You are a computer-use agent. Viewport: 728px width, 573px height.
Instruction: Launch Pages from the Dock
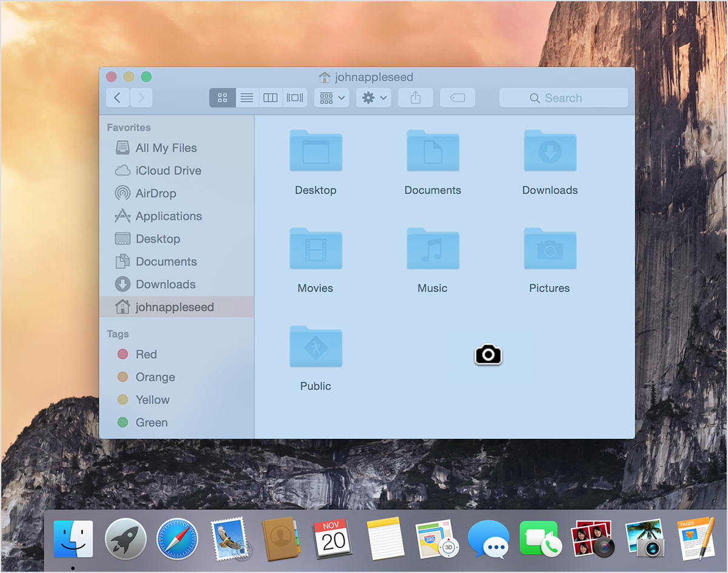click(x=696, y=539)
